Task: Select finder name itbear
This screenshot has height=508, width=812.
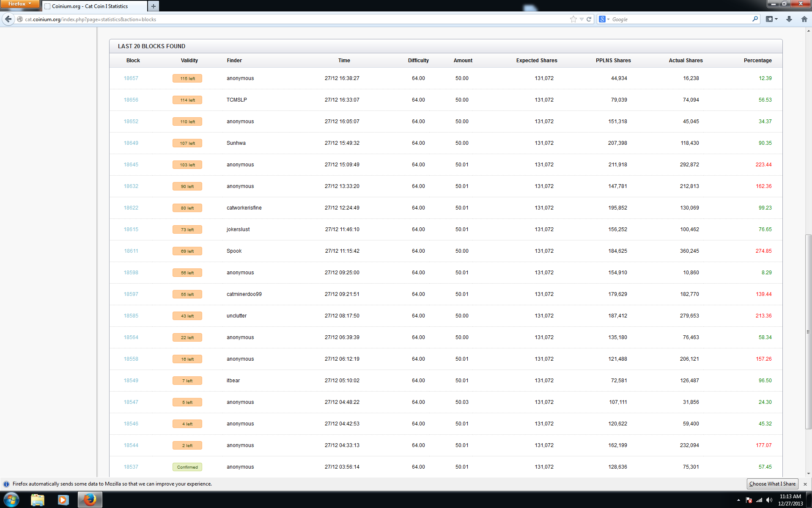Action: click(x=233, y=381)
